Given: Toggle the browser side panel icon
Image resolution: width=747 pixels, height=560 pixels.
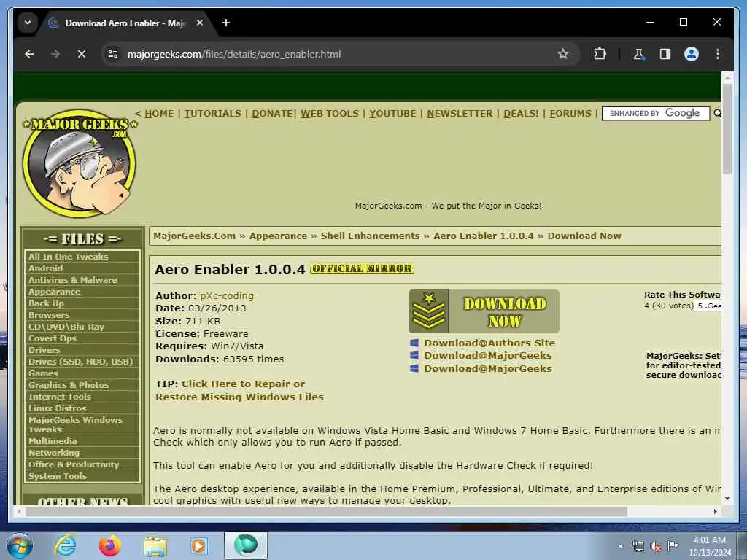Looking at the screenshot, I should 665,54.
